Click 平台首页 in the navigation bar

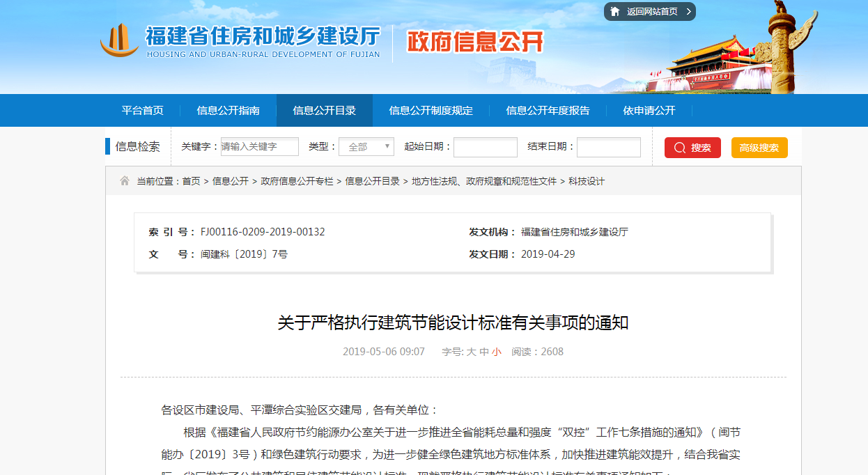click(142, 111)
